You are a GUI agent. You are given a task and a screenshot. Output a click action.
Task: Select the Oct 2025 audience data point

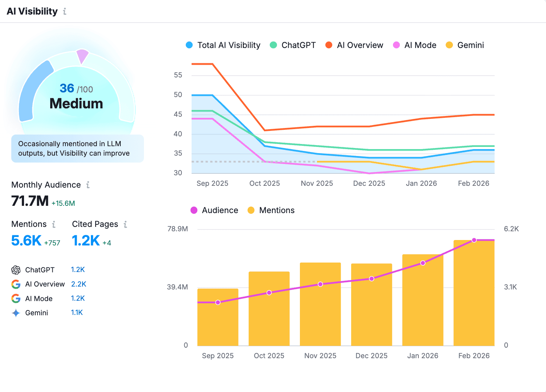point(269,293)
